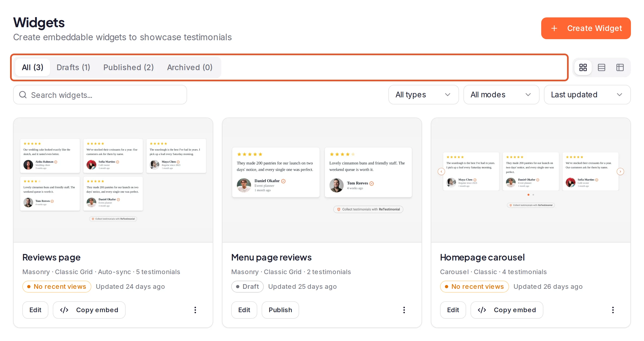Click No recent views badge on Reviews page
This screenshot has width=644, height=341.
[x=57, y=287]
